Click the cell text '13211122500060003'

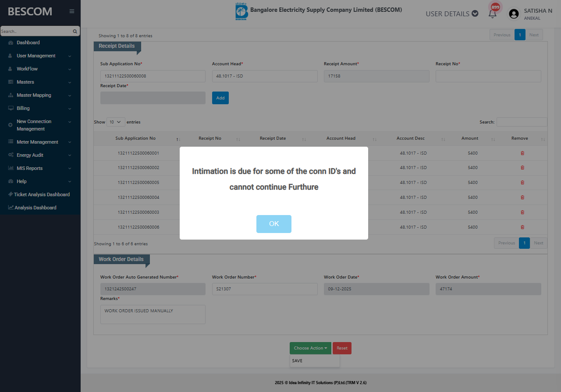tap(138, 212)
